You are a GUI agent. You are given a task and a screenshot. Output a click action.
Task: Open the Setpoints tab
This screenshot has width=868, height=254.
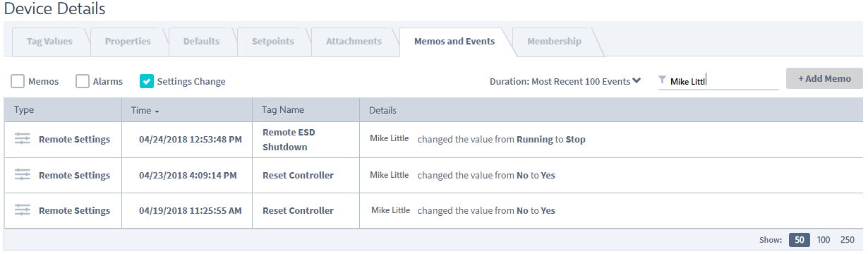pyautogui.click(x=272, y=42)
